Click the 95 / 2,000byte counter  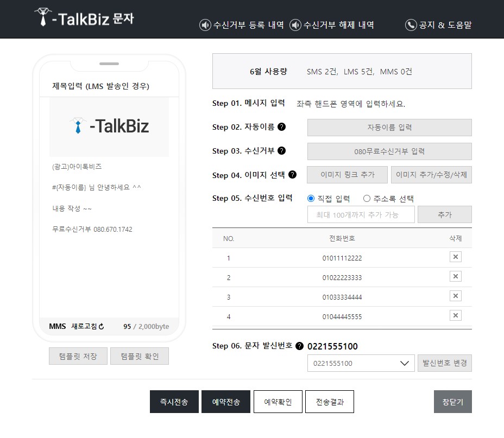pyautogui.click(x=146, y=327)
